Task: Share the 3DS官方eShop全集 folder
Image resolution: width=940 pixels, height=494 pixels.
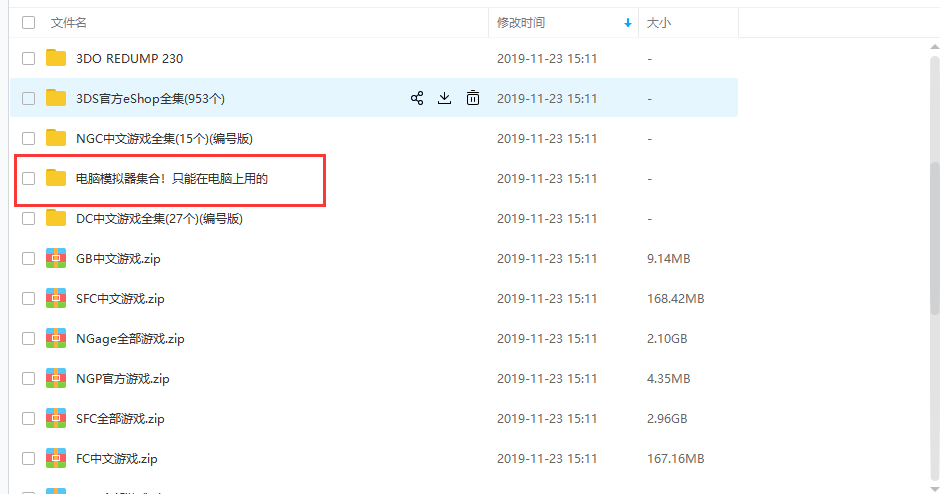Action: pos(417,98)
